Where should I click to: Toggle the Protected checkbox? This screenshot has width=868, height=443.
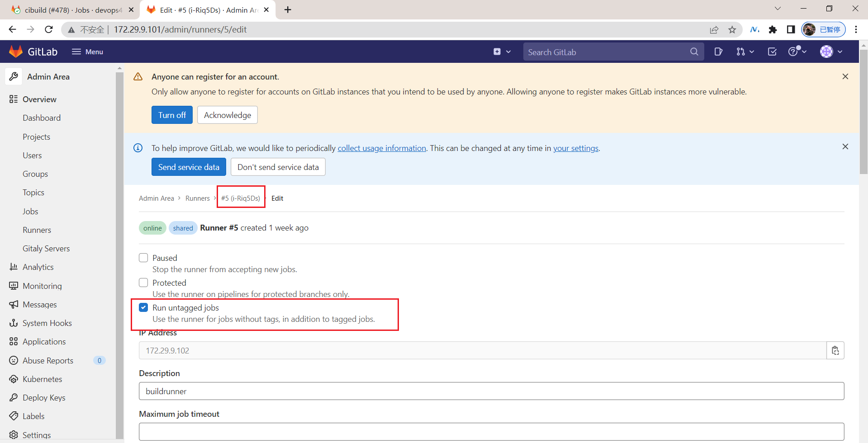pos(143,283)
